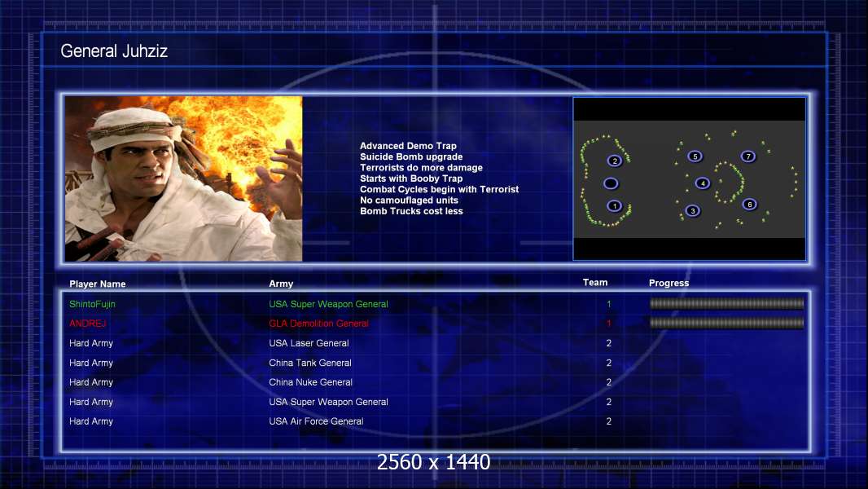Select player name ShintoFujin
Image resolution: width=868 pixels, height=489 pixels.
[x=93, y=304]
